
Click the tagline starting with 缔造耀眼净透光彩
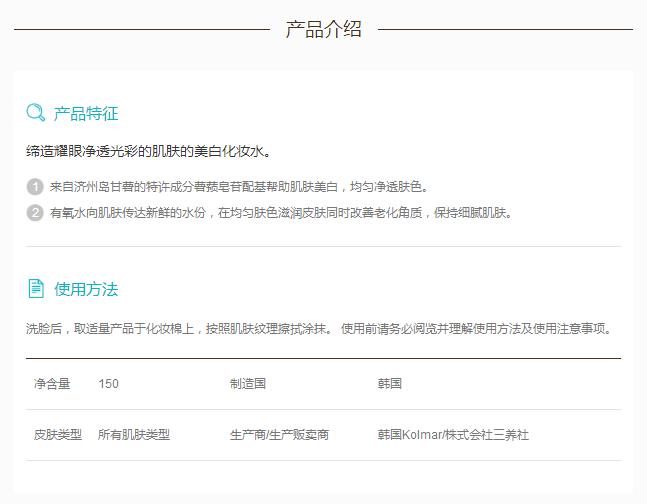coord(148,153)
